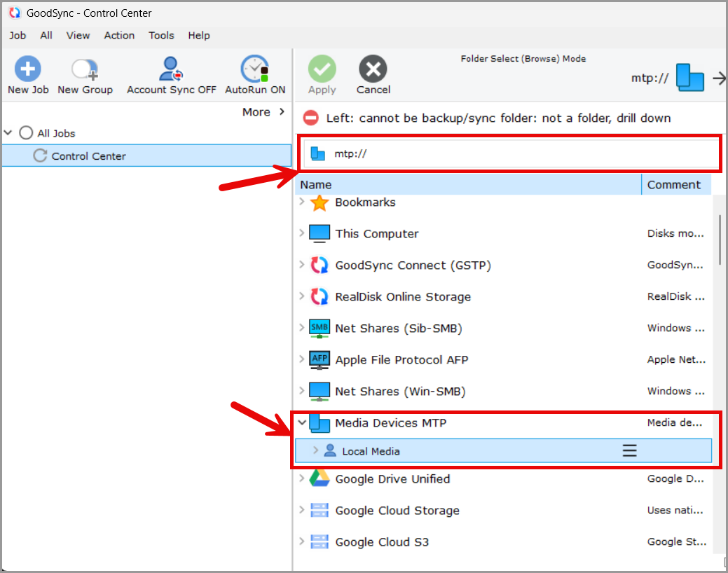Screen dimensions: 728x573
Task: Click the New Job plus icon
Action: (x=28, y=69)
